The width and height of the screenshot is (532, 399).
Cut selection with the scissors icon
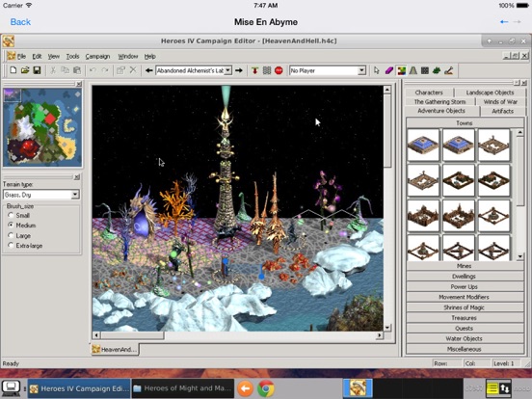coord(53,70)
